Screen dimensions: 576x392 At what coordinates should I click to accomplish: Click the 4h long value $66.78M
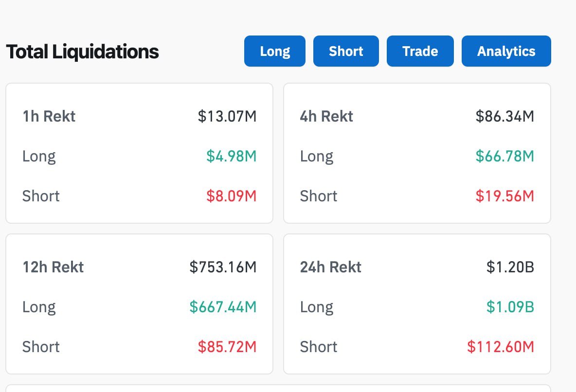[505, 156]
